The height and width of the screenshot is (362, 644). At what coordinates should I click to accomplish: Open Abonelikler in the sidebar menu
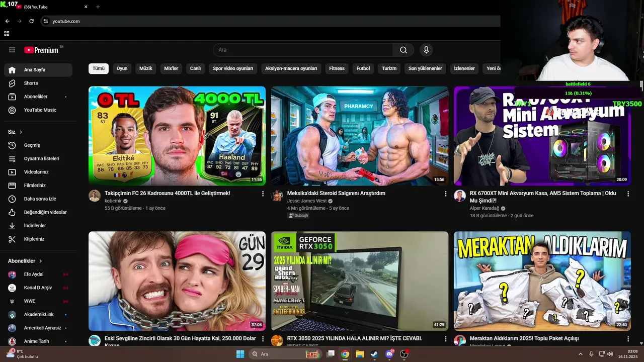(x=38, y=97)
